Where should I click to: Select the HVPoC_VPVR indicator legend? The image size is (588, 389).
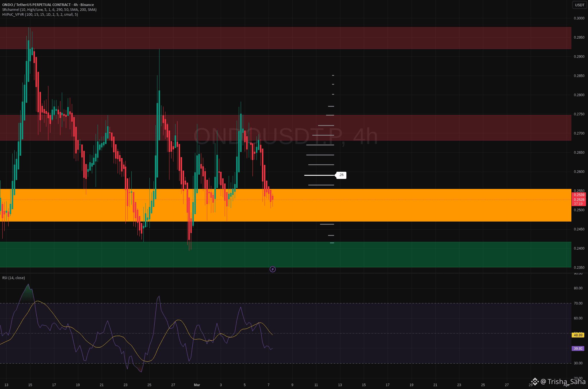(40, 15)
